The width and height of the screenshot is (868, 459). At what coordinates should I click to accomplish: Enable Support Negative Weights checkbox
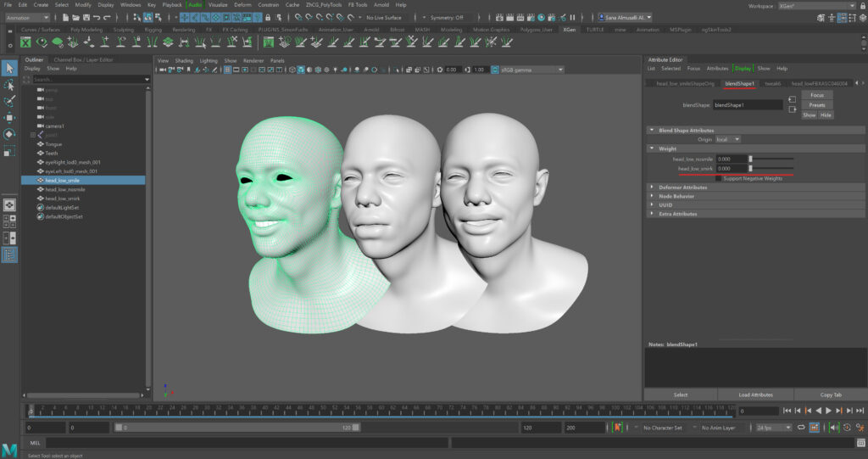[719, 178]
